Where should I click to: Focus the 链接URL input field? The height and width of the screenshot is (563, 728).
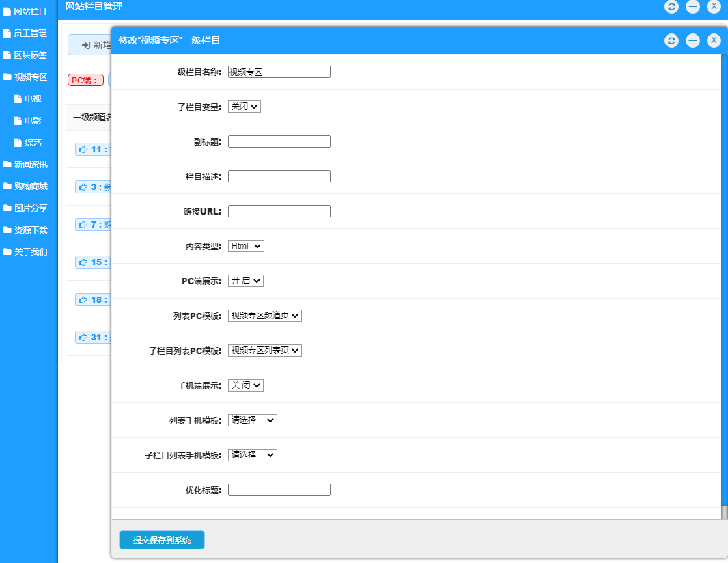pyautogui.click(x=279, y=211)
